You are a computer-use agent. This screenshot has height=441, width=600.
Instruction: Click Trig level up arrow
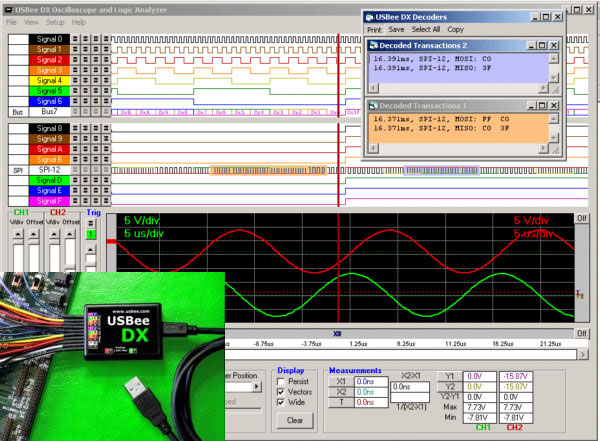tap(91, 250)
